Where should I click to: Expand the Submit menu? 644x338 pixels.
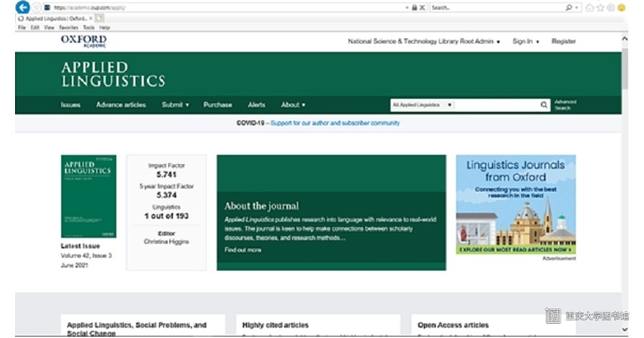175,105
